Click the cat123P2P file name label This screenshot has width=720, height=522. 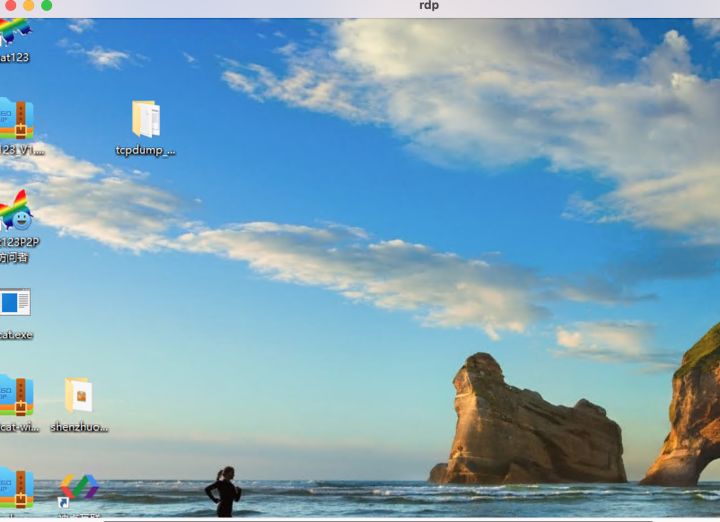click(18, 242)
